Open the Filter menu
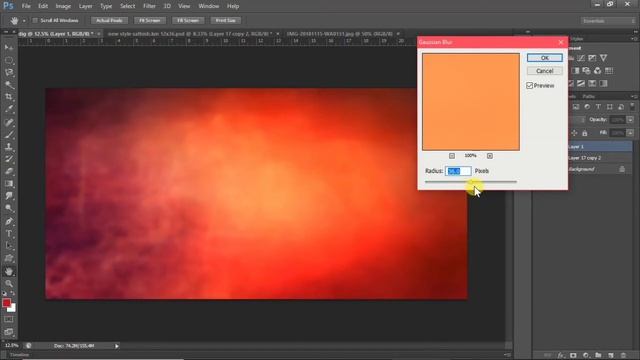The height and width of the screenshot is (360, 640). [x=149, y=6]
